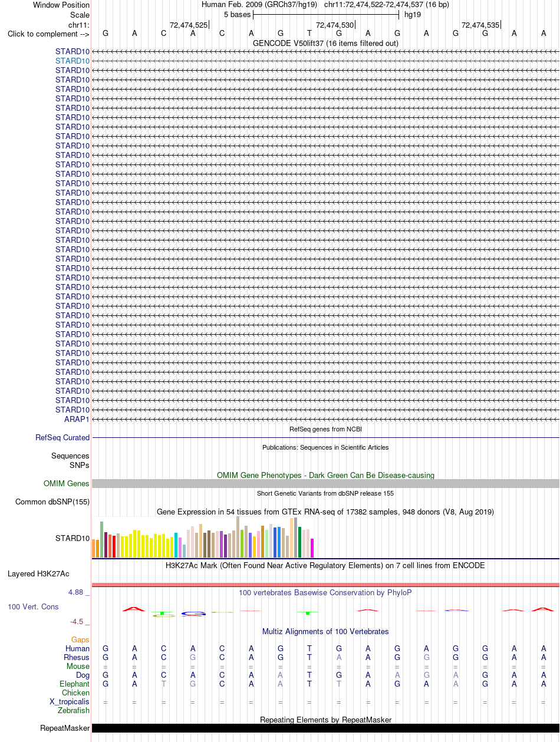Viewport: 560px width, 742px height.
Task: Click the gray OMIM Genes bar
Action: (x=325, y=483)
